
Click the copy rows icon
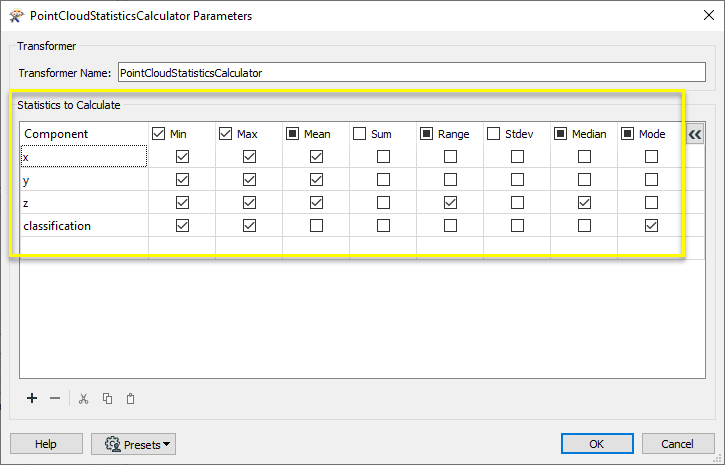(107, 398)
